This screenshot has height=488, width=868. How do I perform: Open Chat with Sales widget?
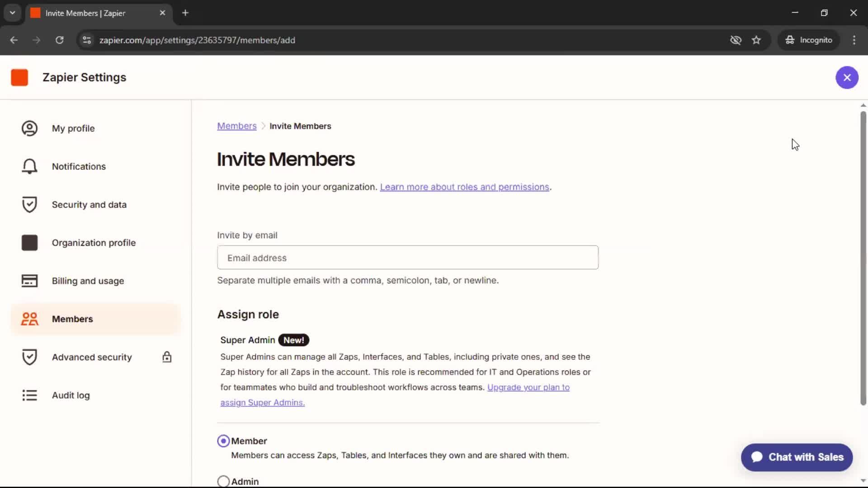(x=797, y=457)
